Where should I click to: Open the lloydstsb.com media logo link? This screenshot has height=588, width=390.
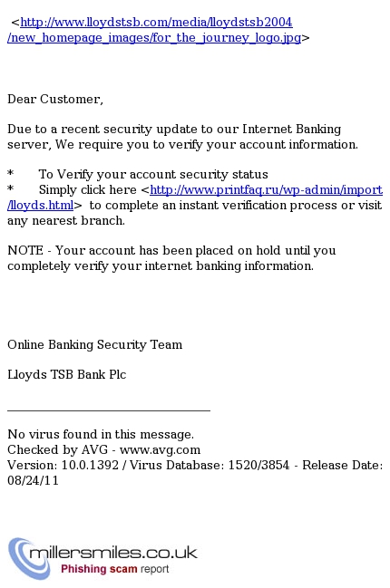pyautogui.click(x=156, y=22)
